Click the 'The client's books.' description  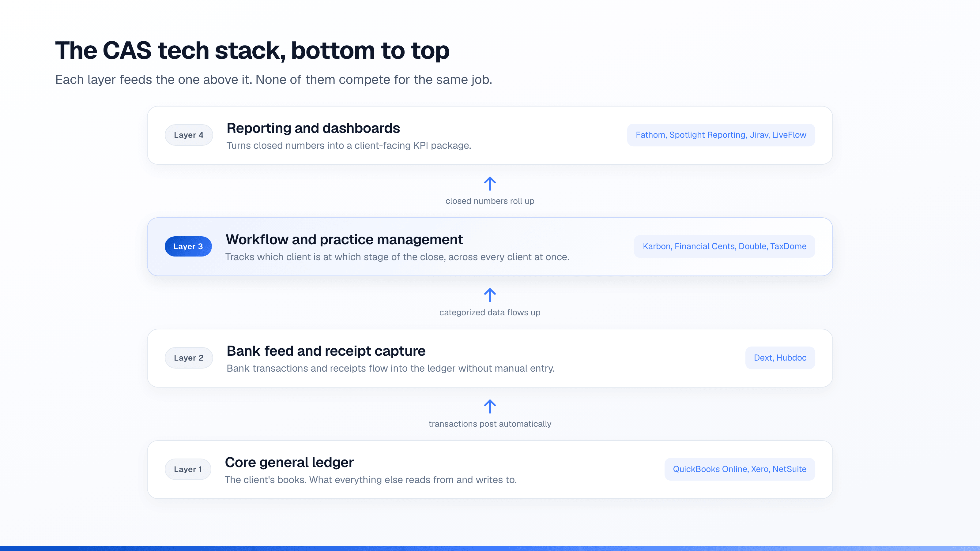[371, 480]
